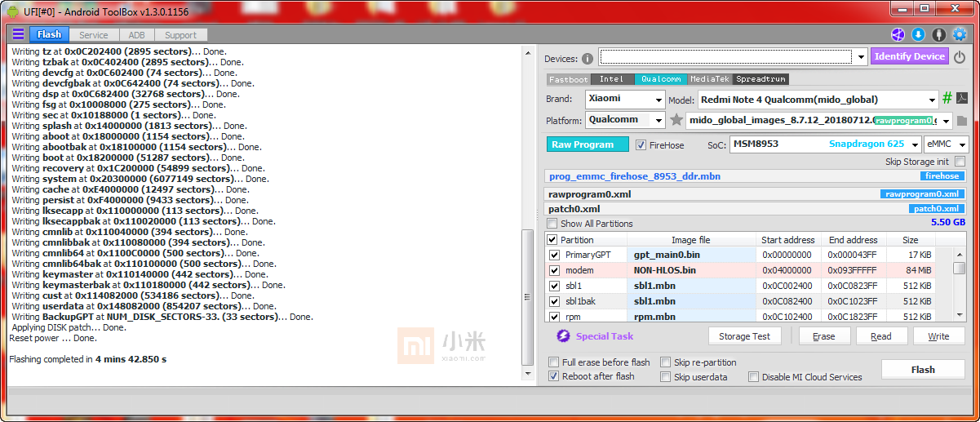Click the Flash button
Screen dimensions: 980x422
(923, 370)
